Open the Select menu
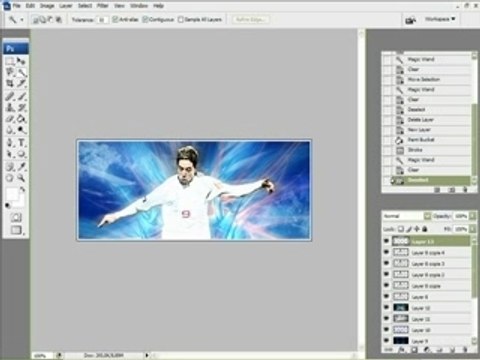 [85, 6]
